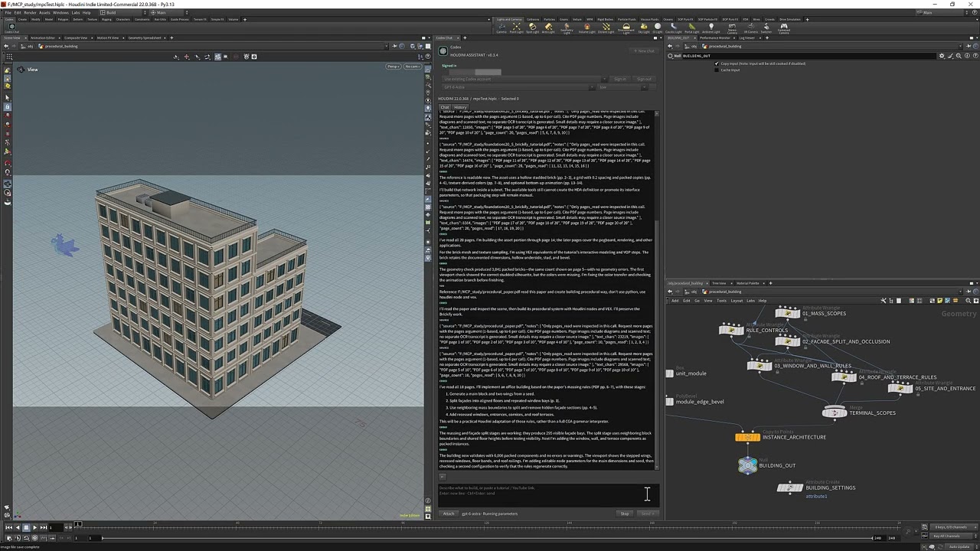Switch to the Performance Monitor tab
This screenshot has height=551, width=980.
[715, 37]
